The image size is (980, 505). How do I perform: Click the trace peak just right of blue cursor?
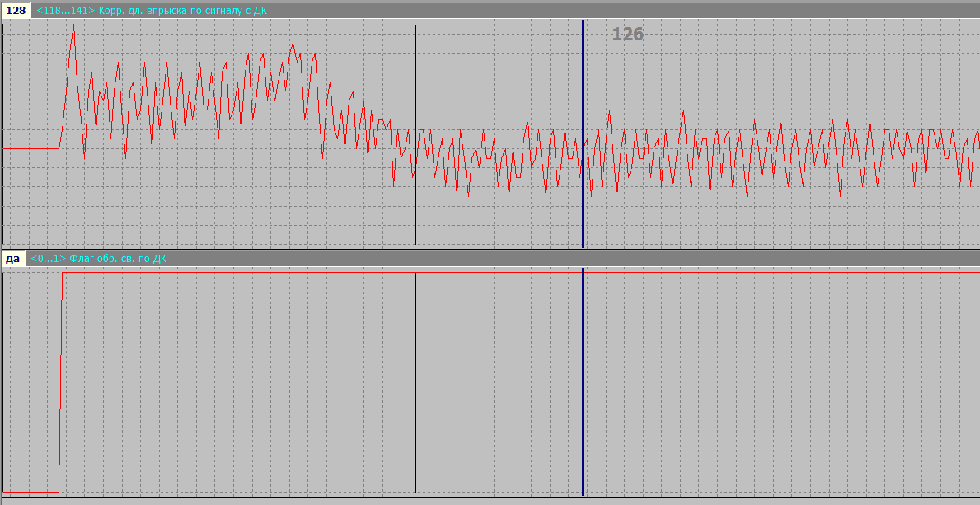pos(609,113)
